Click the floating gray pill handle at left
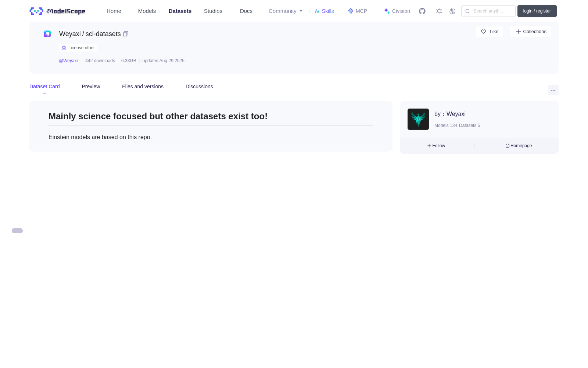This screenshot has width=588, height=368. (17, 231)
